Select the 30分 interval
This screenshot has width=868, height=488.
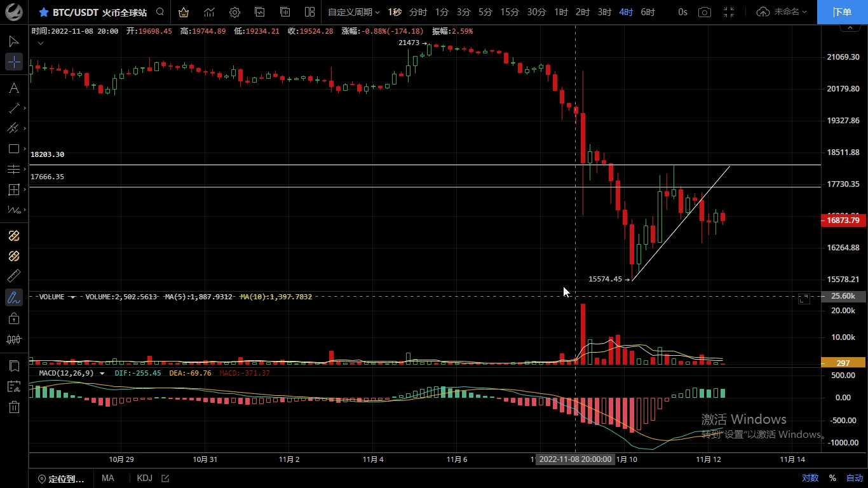tap(536, 12)
